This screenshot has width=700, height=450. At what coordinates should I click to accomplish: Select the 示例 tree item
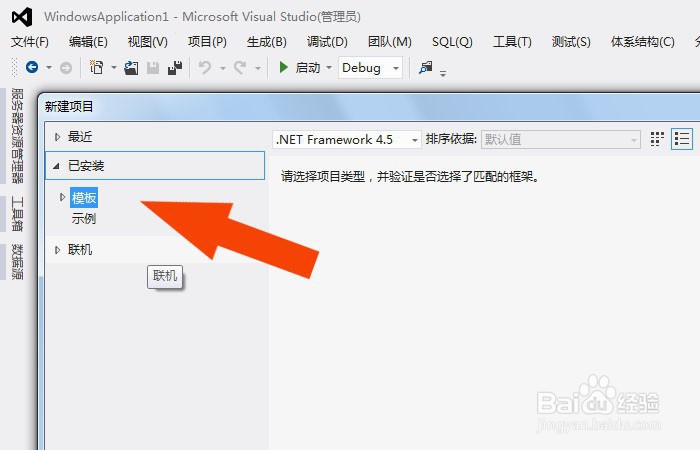[83, 219]
